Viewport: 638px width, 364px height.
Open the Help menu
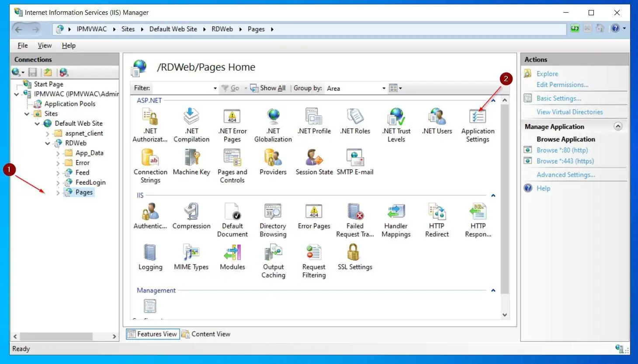[69, 45]
